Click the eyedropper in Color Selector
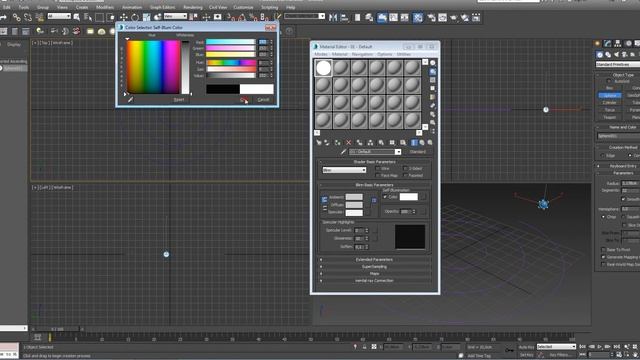The width and height of the screenshot is (640, 360). click(131, 99)
